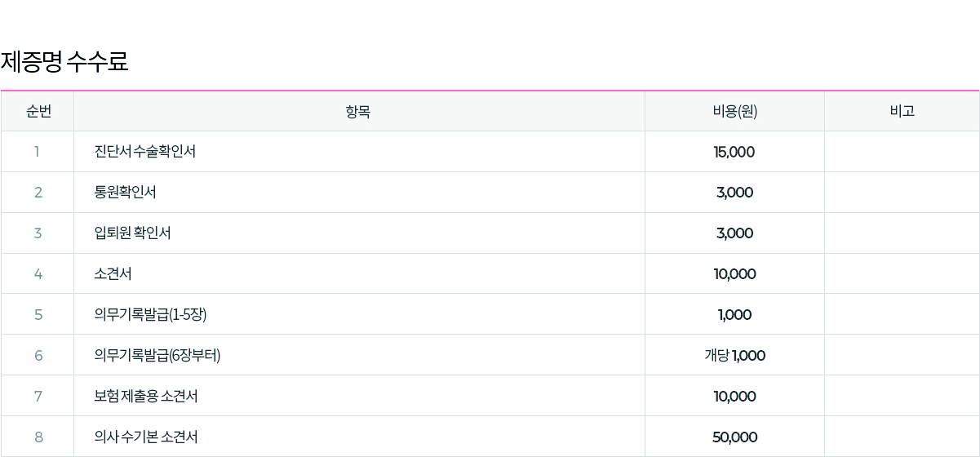Select row number 5 in 순번 column

38,315
